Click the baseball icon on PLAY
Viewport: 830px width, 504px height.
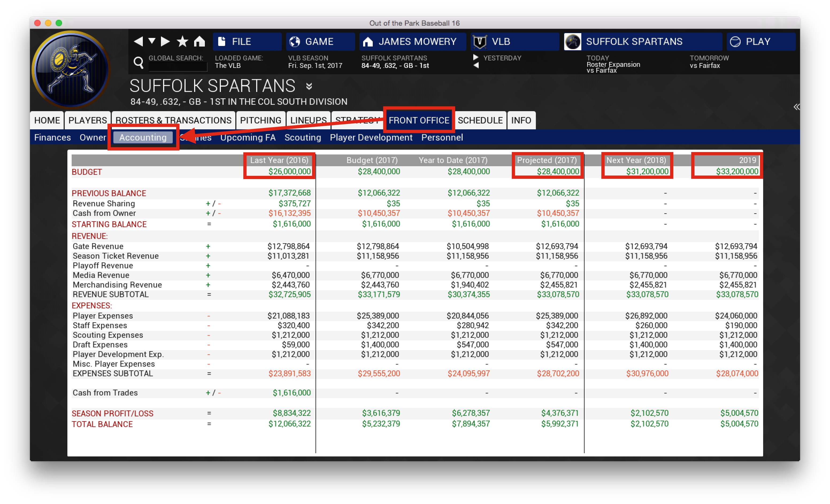735,42
